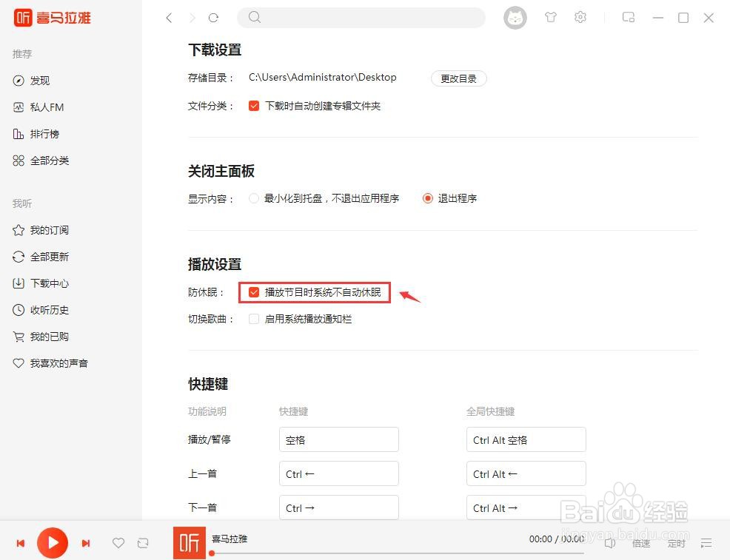Open the user avatar profile

click(x=515, y=18)
